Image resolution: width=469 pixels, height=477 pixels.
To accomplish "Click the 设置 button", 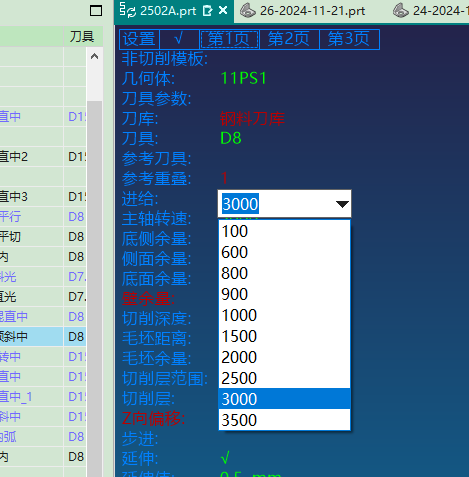I will 139,39.
